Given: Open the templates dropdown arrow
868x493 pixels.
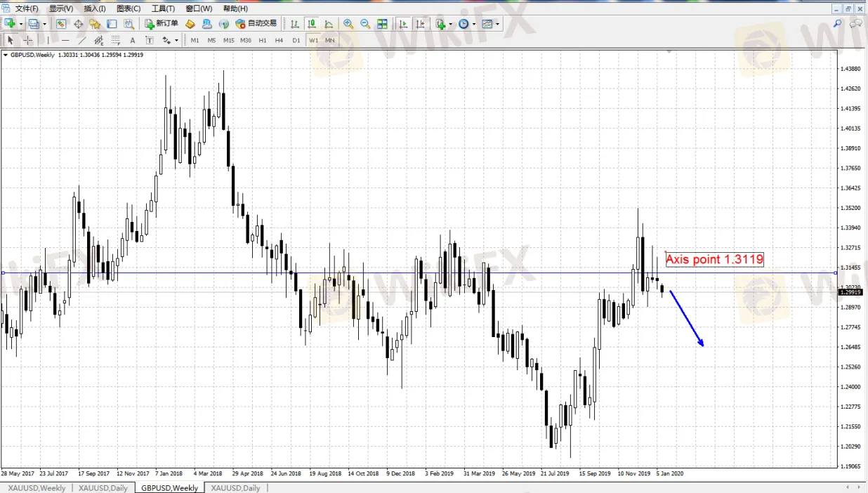Looking at the screenshot, I should (498, 24).
